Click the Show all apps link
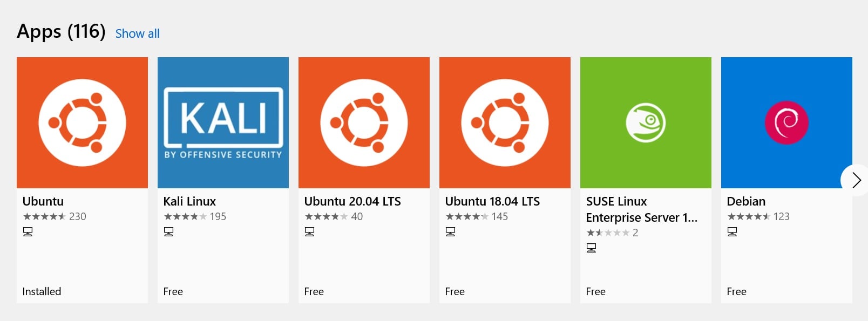 point(138,33)
